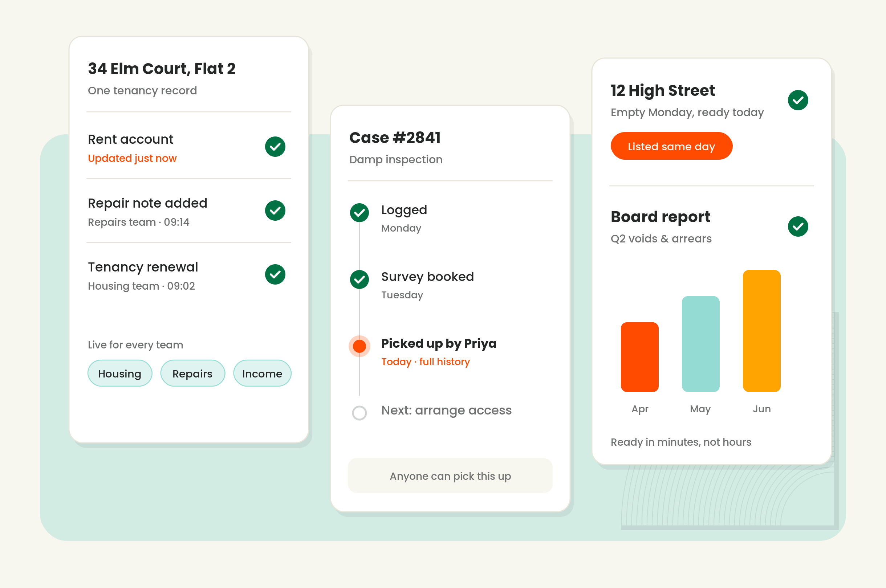
Task: Open the 34 Elm Court, Flat 2 heading
Action: pos(162,69)
